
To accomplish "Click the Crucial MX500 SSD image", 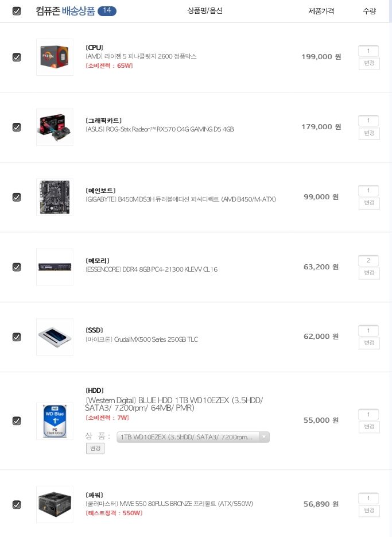I will point(55,337).
